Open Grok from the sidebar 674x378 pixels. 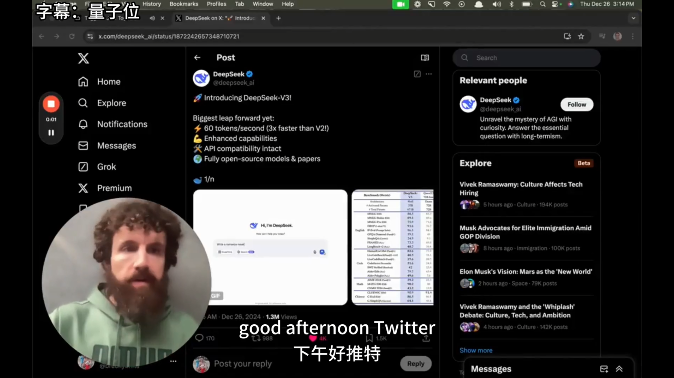(97, 167)
